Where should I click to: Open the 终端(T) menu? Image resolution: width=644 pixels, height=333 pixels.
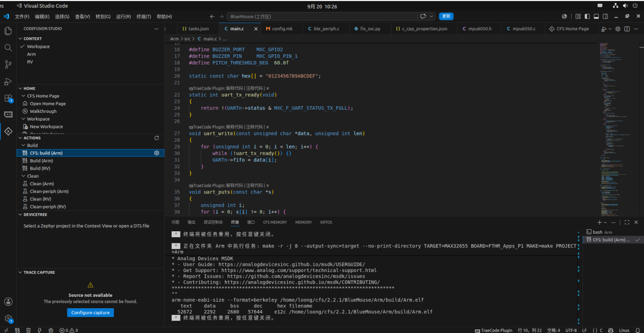144,16
